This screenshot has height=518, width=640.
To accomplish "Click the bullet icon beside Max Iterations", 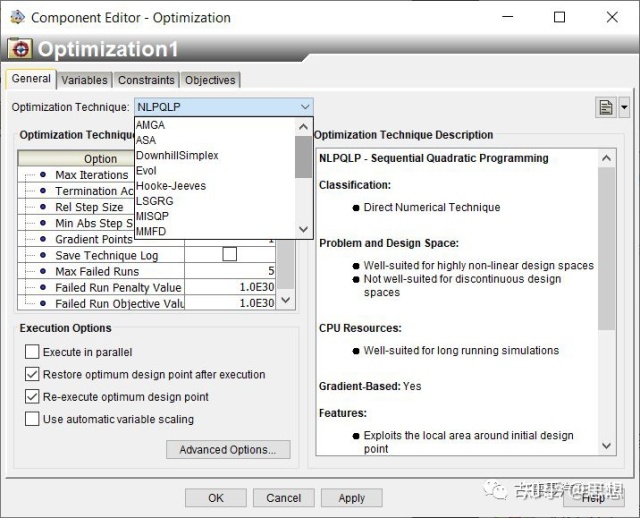I will [x=43, y=175].
